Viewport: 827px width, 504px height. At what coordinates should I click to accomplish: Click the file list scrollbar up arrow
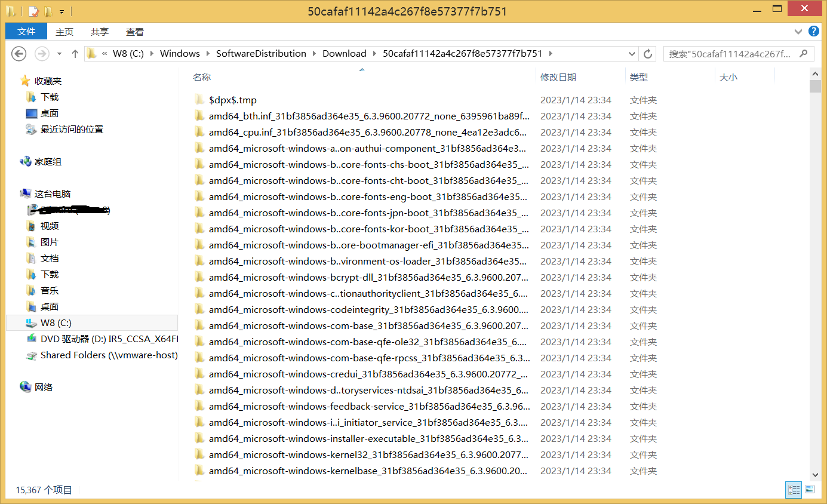816,73
